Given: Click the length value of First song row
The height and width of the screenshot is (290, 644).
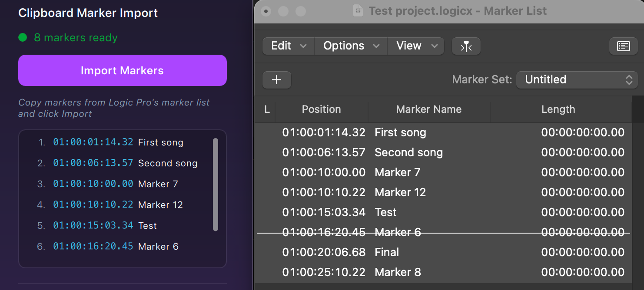Looking at the screenshot, I should tap(583, 132).
